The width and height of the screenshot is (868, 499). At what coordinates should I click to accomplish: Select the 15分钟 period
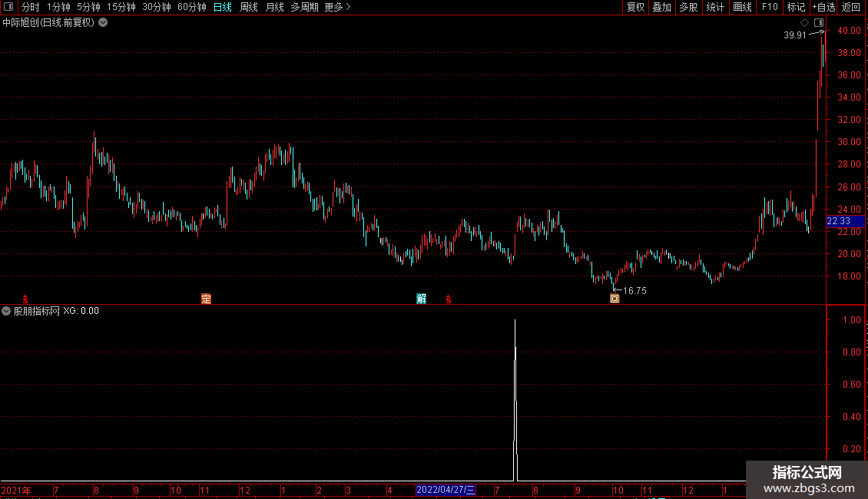click(x=121, y=7)
